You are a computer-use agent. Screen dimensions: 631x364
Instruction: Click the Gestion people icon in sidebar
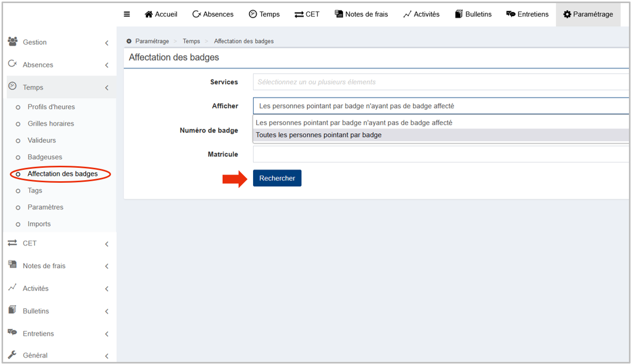[13, 42]
